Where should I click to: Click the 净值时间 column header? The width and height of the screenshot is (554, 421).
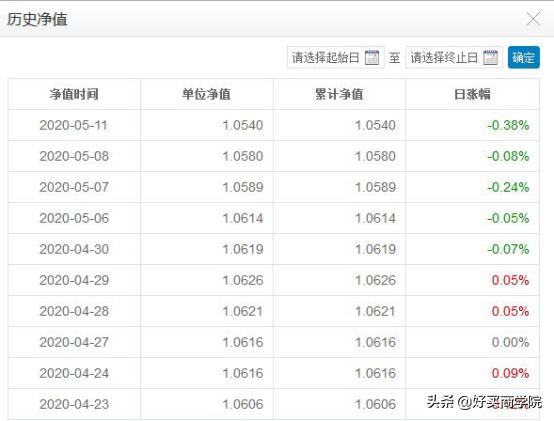point(74,94)
